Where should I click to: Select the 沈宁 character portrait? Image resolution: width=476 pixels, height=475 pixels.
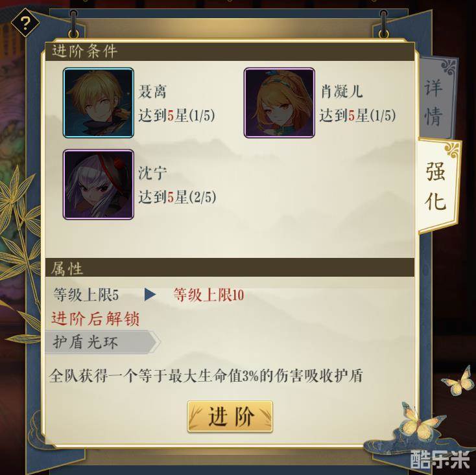99,185
